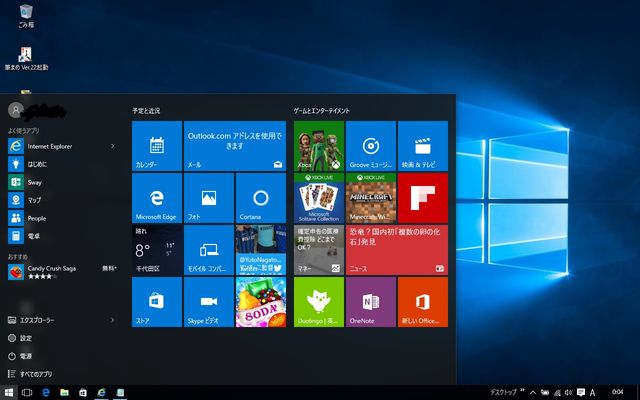The height and width of the screenshot is (400, 640).
Task: Open Store from the taskbar
Action: click(x=83, y=393)
